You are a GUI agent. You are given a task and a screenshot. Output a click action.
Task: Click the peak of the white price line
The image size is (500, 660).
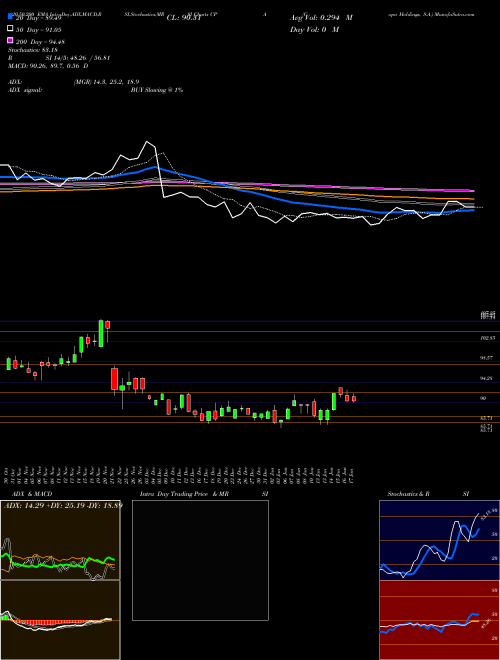[147, 142]
